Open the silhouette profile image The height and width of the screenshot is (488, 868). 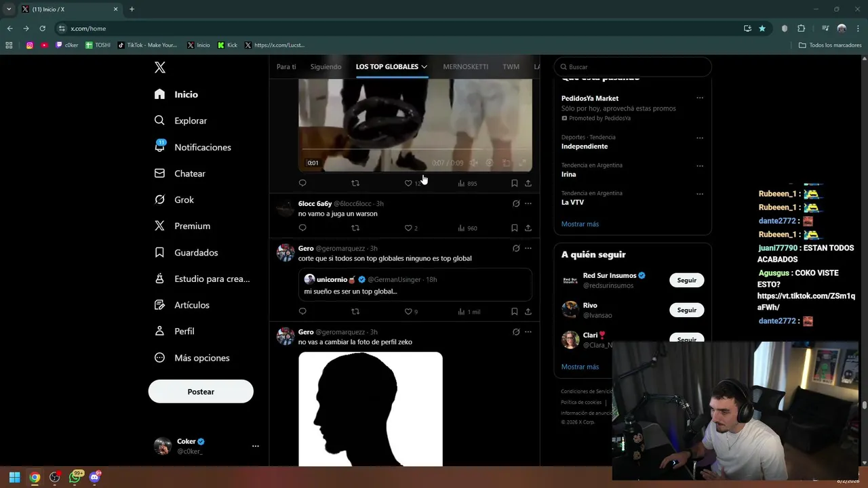[370, 409]
